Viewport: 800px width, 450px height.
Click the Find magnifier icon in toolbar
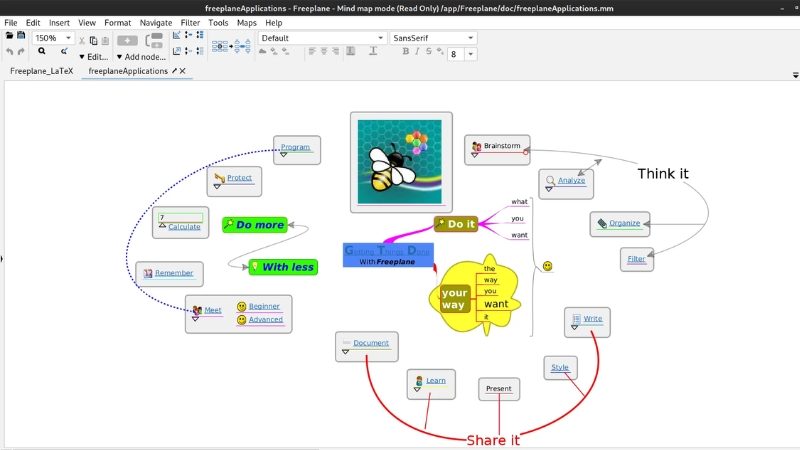(41, 51)
